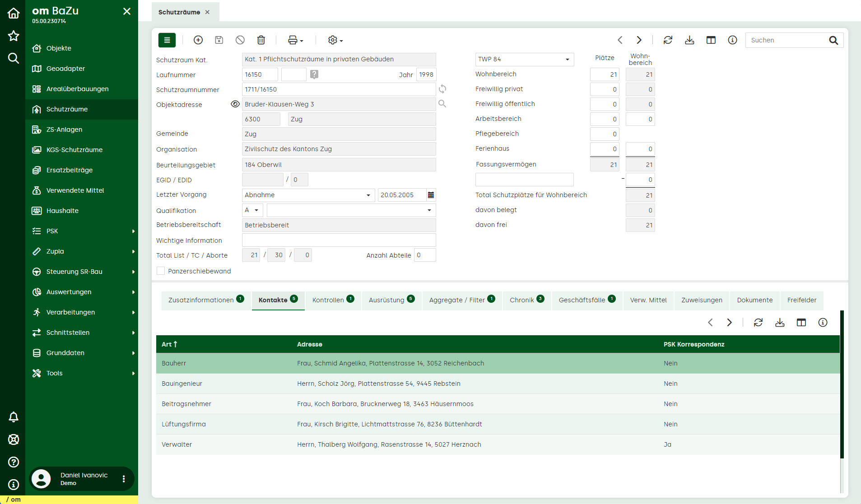861x504 pixels.
Task: Enable the Panzerschiebewand checkbox
Action: click(x=161, y=271)
